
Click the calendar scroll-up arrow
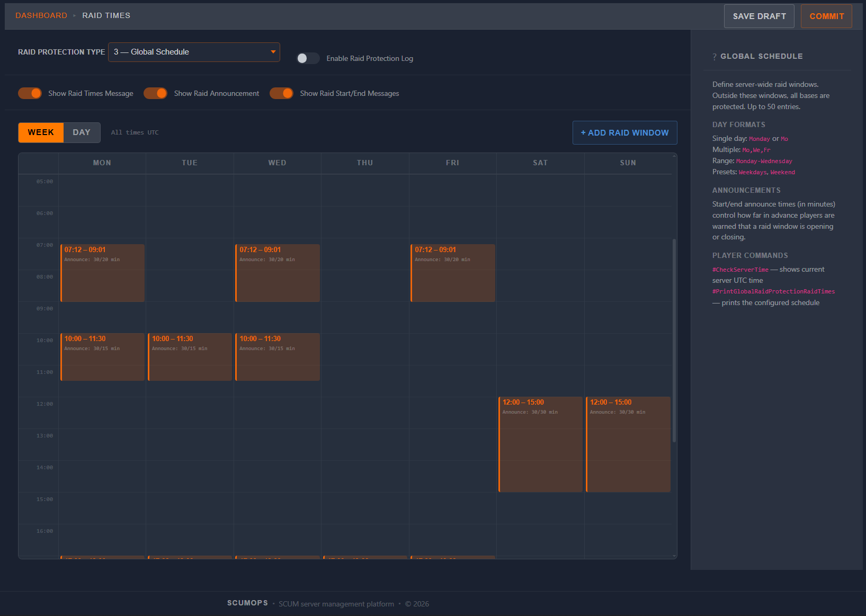click(x=674, y=156)
